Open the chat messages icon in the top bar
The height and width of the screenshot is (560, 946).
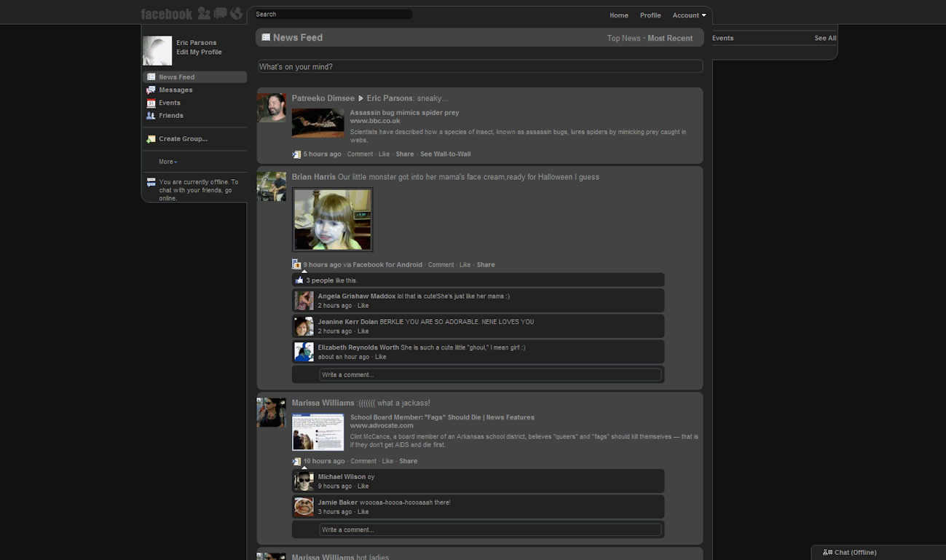point(219,13)
